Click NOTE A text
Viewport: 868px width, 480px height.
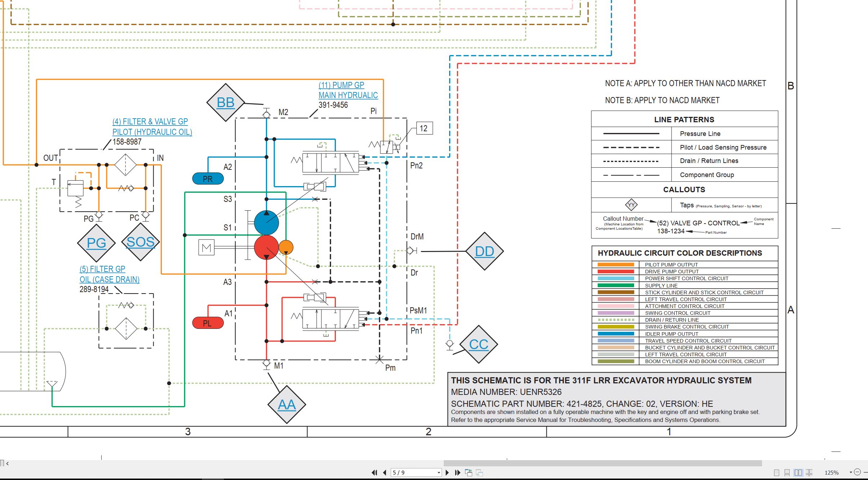pyautogui.click(x=685, y=84)
